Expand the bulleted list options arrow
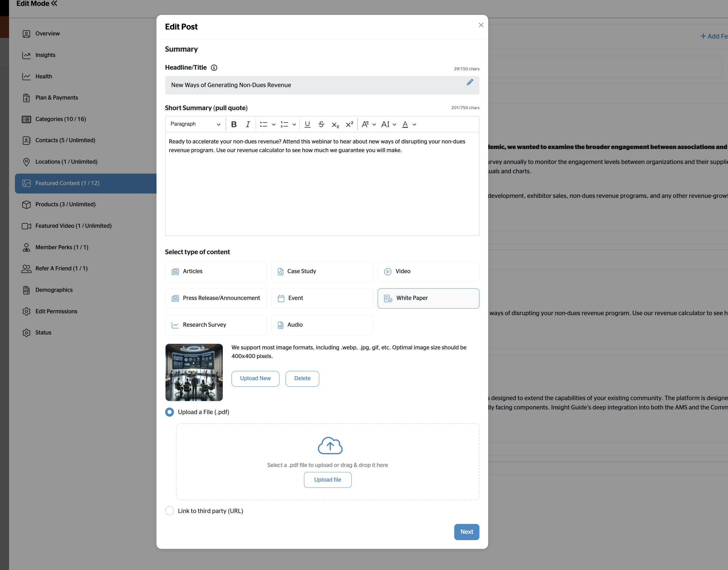Image resolution: width=728 pixels, height=570 pixels. click(x=273, y=124)
